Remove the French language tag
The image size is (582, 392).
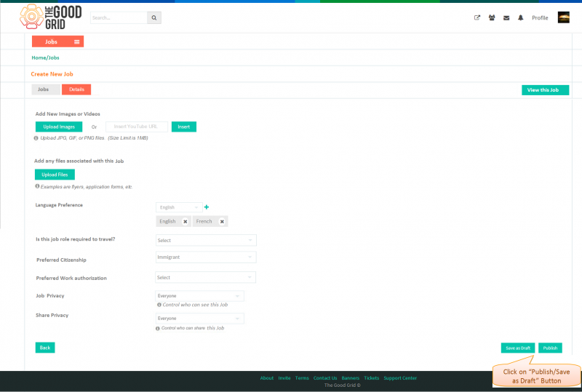click(x=222, y=222)
